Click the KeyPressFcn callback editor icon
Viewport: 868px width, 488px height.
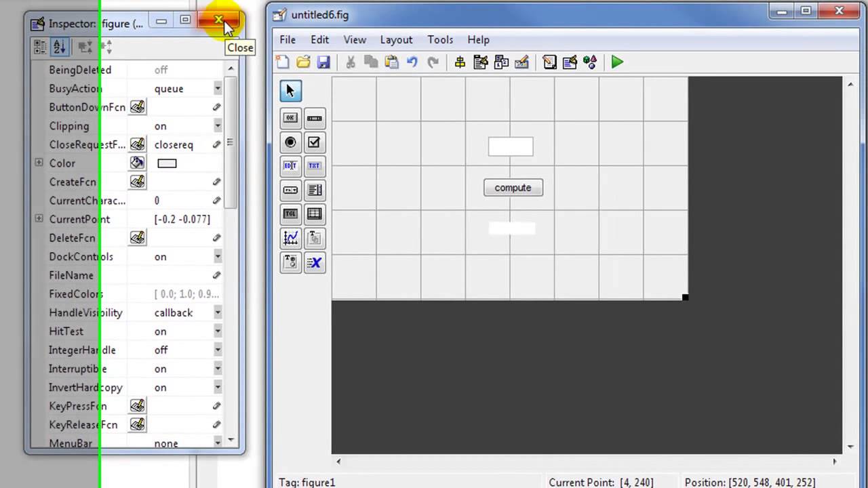coord(138,406)
